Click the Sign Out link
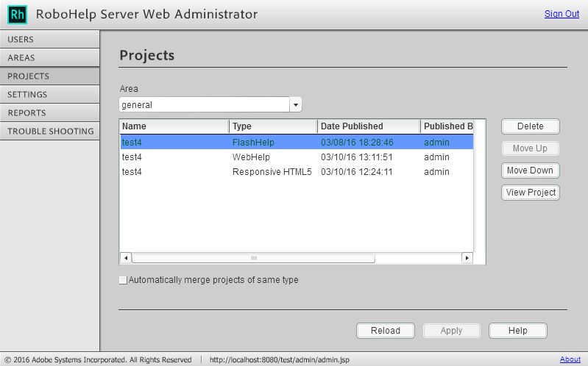The width and height of the screenshot is (588, 366). pyautogui.click(x=562, y=14)
